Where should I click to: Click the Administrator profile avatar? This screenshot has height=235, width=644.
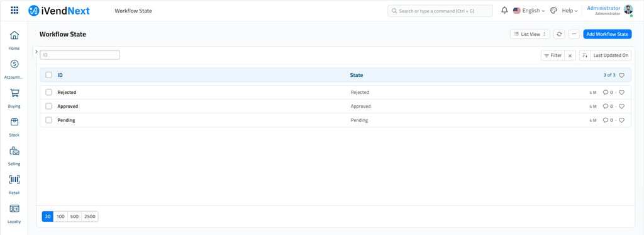click(628, 10)
